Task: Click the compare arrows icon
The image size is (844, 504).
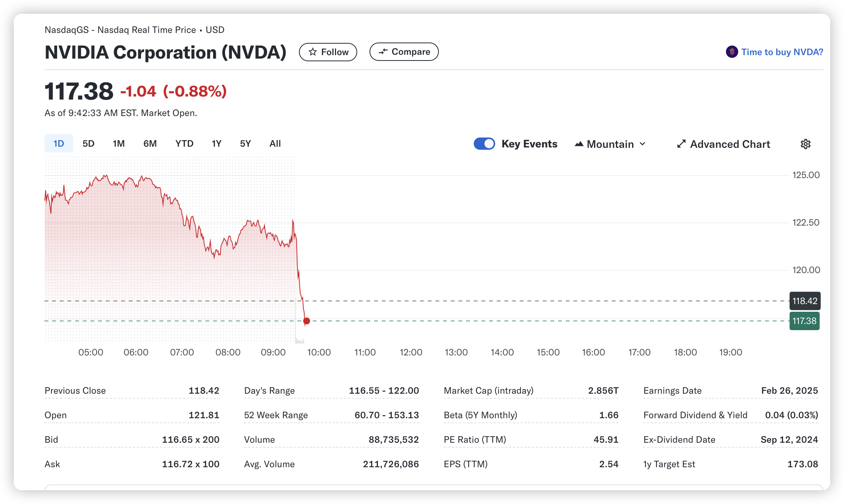Action: [383, 52]
